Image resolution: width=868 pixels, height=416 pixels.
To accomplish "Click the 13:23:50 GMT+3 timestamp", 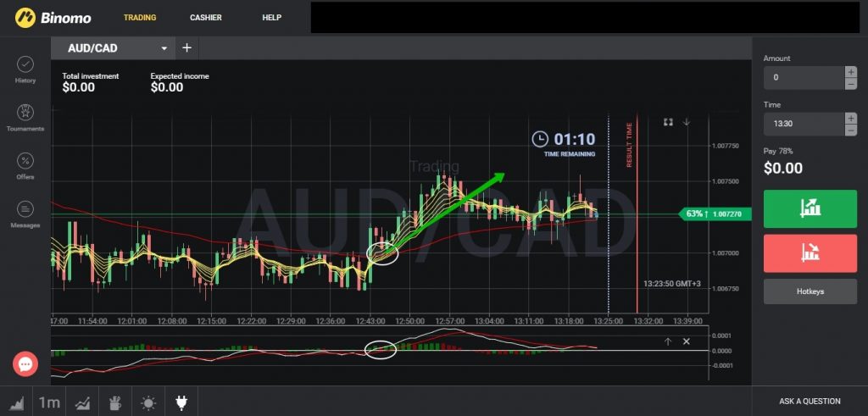I will click(671, 284).
